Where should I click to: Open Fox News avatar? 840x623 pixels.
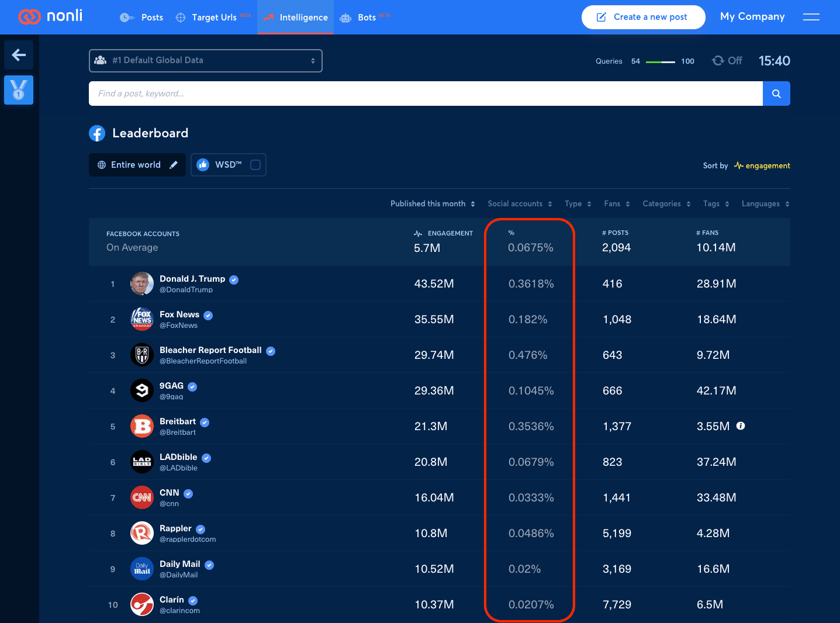142,319
